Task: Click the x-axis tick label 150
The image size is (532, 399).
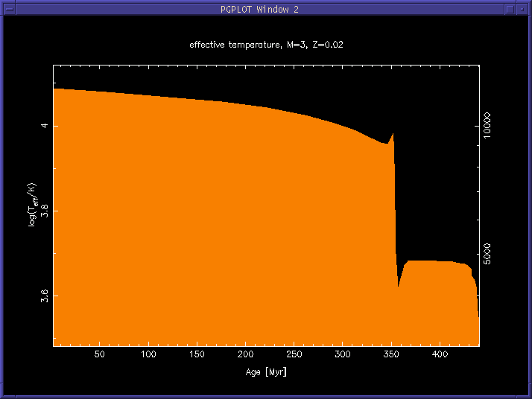Action: 197,354
